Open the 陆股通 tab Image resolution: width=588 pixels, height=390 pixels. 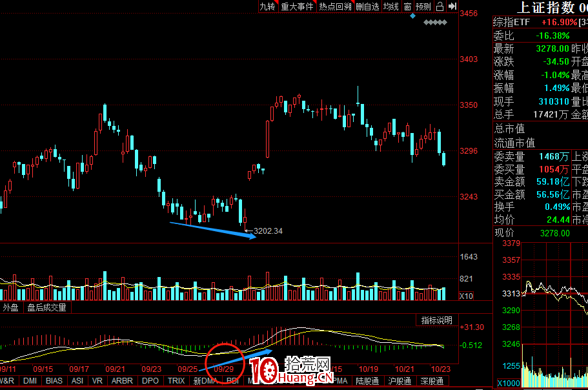click(x=367, y=381)
